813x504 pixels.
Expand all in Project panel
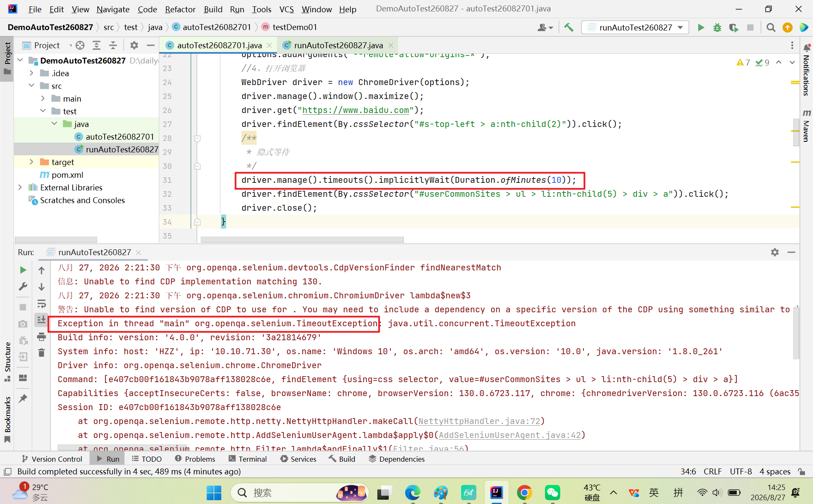pos(97,45)
